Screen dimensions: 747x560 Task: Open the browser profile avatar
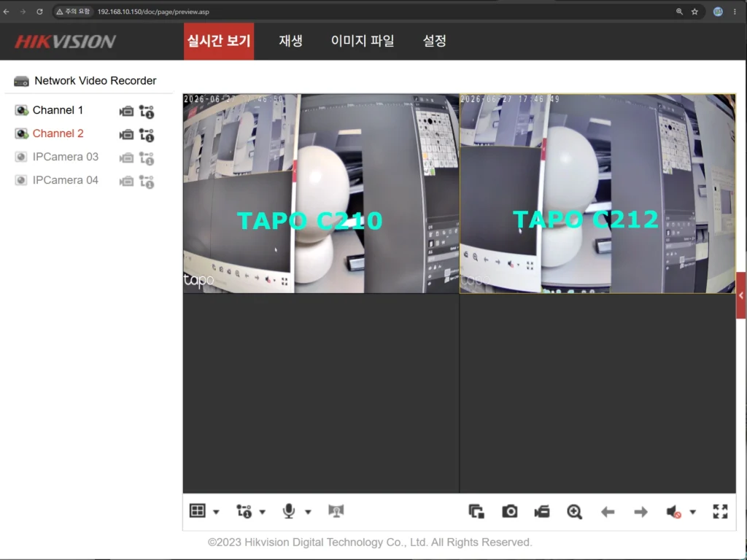[x=718, y=12]
